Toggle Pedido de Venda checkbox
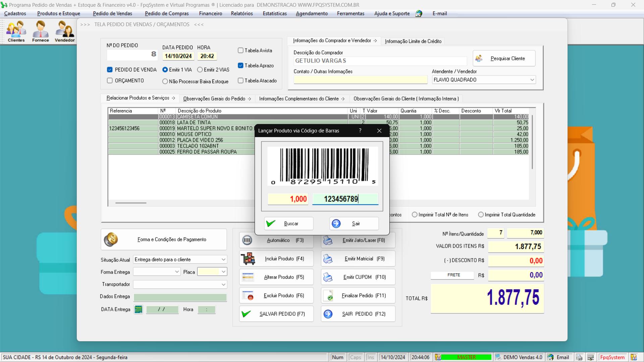 pos(110,69)
